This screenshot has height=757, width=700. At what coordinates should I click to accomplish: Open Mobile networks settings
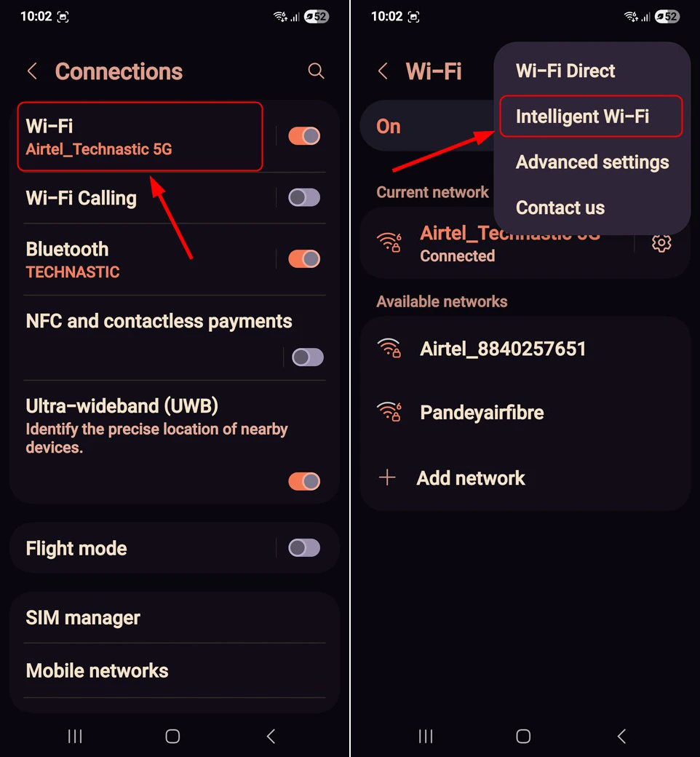[x=175, y=670]
